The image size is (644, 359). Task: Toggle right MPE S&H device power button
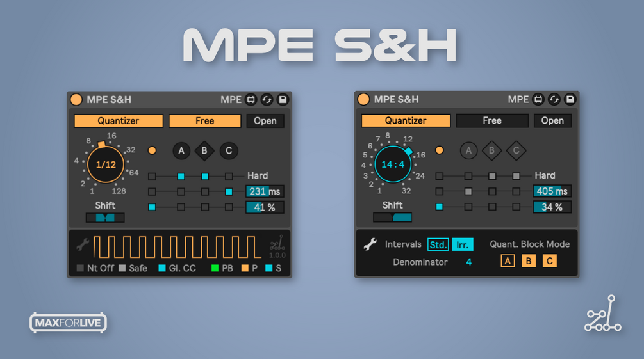pyautogui.click(x=363, y=99)
